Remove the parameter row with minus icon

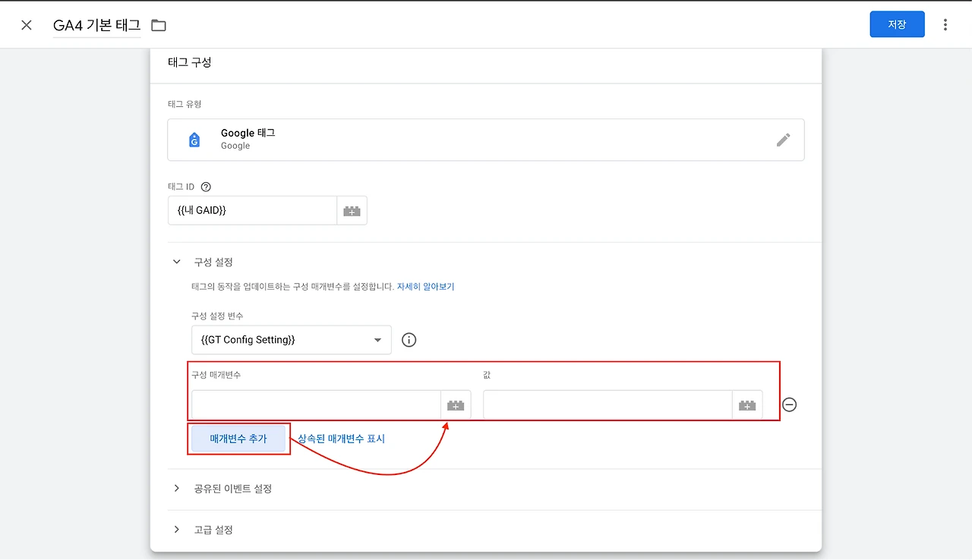(x=790, y=405)
